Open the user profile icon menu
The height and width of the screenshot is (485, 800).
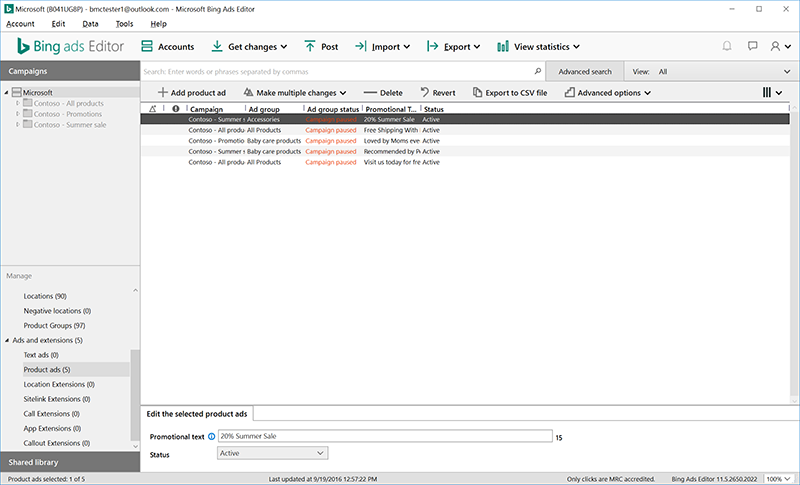pos(780,46)
